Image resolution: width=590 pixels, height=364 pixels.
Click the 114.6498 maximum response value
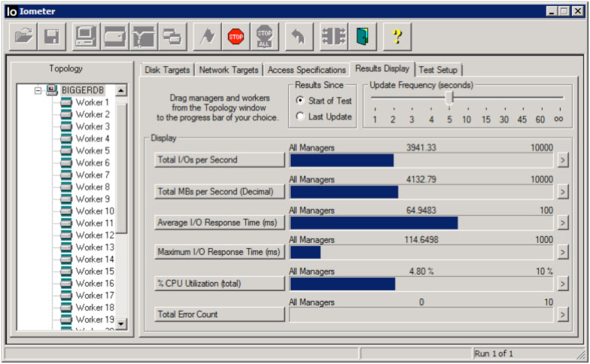pos(421,239)
